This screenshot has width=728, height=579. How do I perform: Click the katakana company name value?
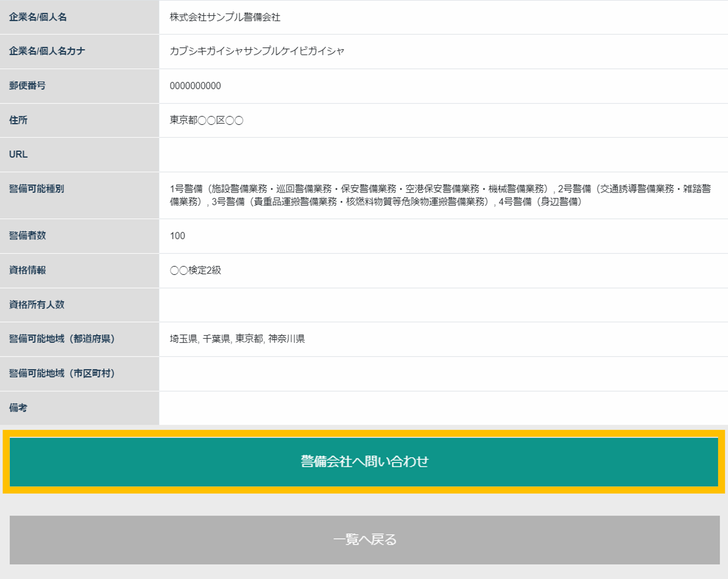pos(257,51)
